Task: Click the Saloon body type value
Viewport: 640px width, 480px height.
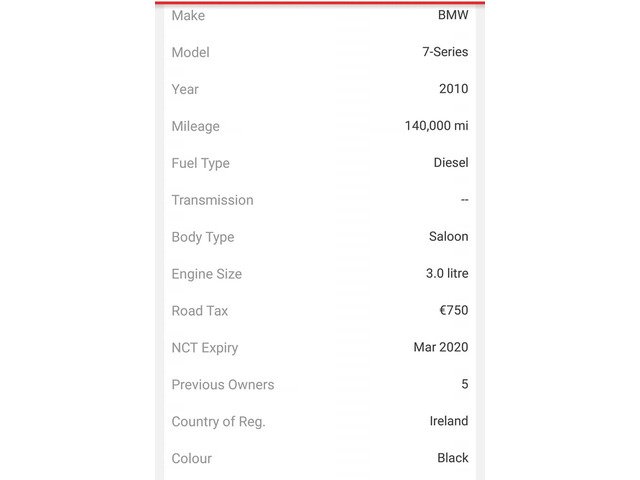Action: [449, 236]
